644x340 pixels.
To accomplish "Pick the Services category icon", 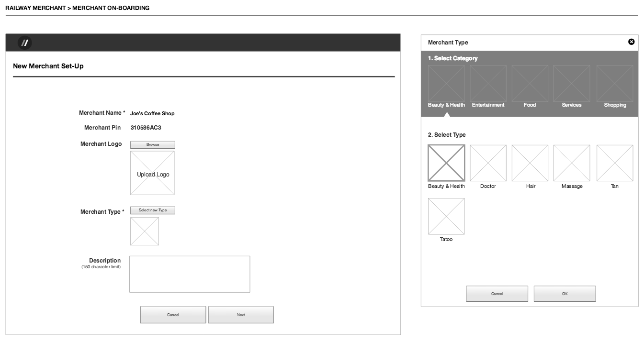I will (572, 83).
